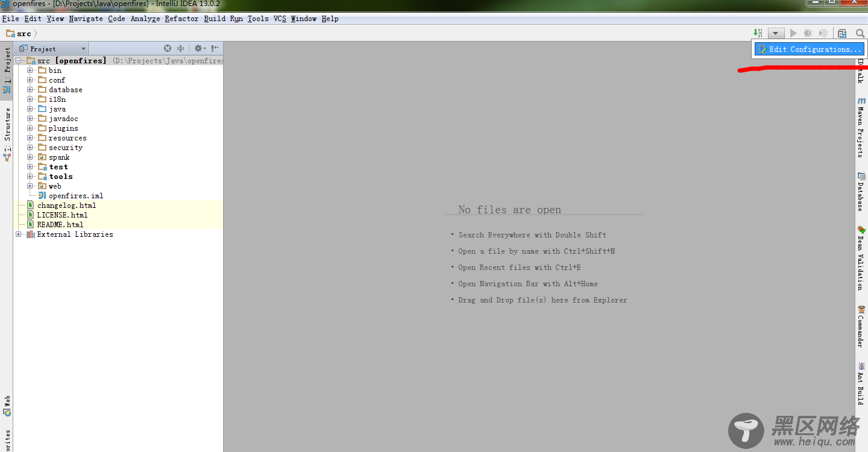Screen dimensions: 868x452
Task: Open the Maven Projects tool window tab
Action: (861, 127)
